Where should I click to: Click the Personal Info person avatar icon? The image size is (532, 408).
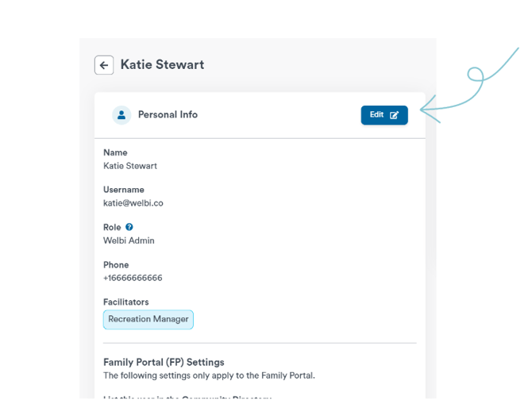[121, 115]
